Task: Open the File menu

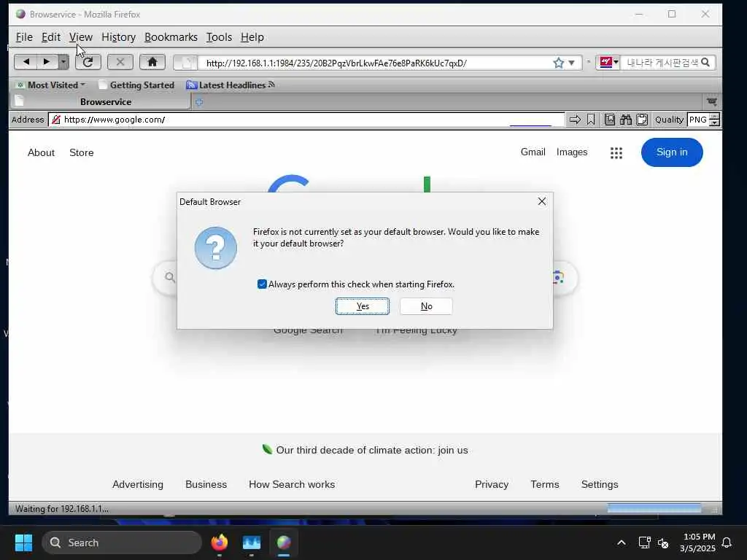Action: (24, 37)
